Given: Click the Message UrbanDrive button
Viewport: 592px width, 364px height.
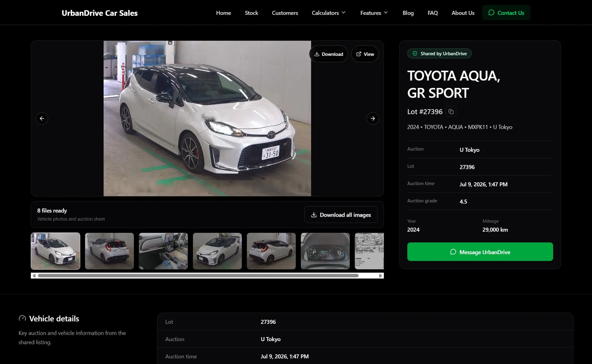Looking at the screenshot, I should click(480, 252).
